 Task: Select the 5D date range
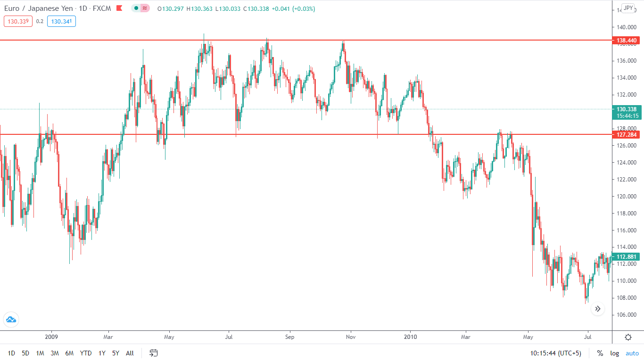[x=25, y=353]
